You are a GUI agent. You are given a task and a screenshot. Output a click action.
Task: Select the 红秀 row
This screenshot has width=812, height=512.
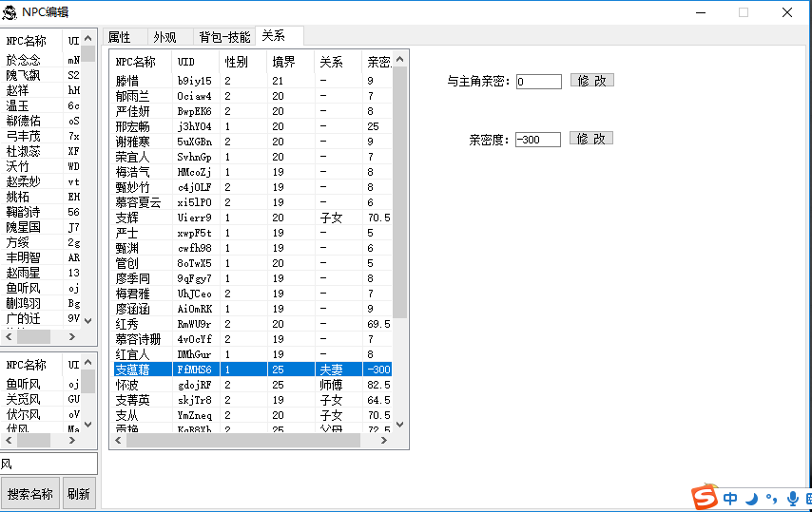point(253,324)
